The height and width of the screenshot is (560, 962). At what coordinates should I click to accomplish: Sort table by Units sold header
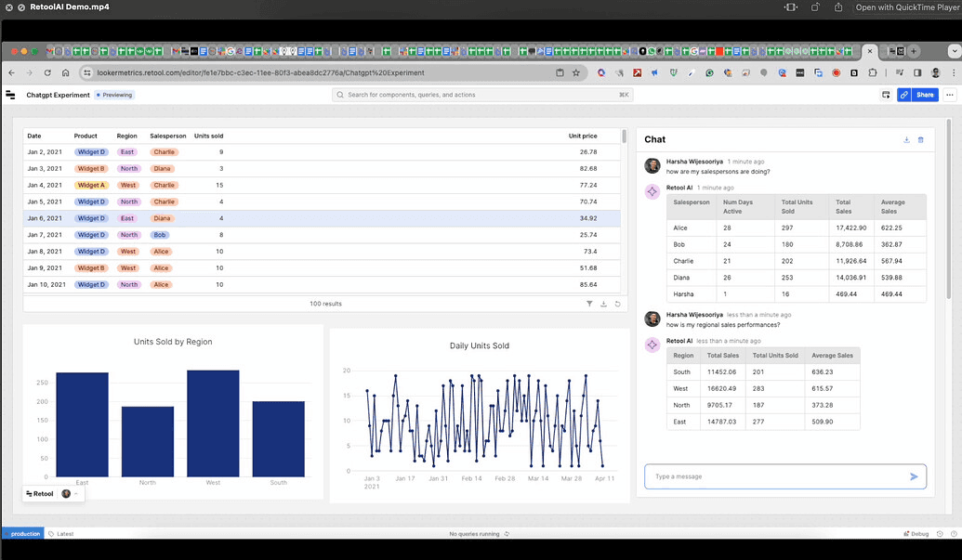tap(208, 136)
